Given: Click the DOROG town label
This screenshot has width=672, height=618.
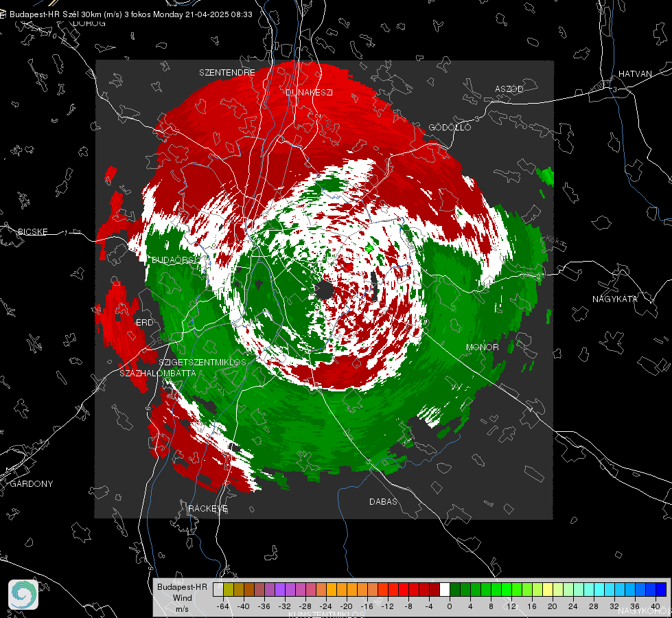Looking at the screenshot, I should [89, 23].
